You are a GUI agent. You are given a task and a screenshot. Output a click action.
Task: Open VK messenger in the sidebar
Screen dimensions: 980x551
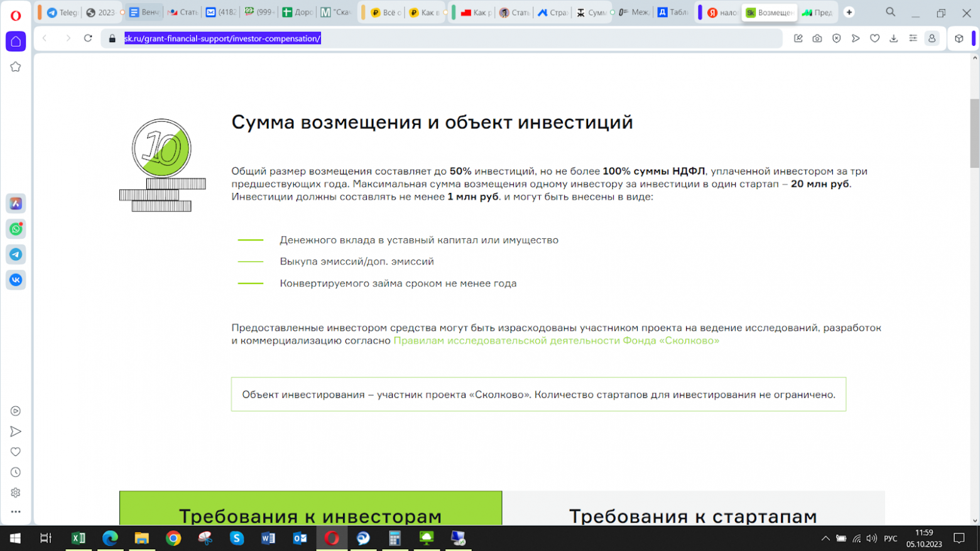click(16, 280)
